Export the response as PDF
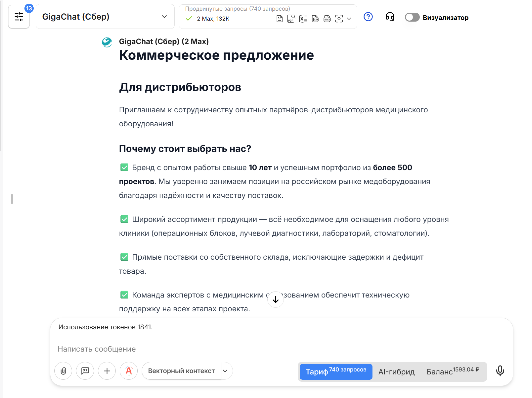The image size is (532, 398). coord(291,19)
